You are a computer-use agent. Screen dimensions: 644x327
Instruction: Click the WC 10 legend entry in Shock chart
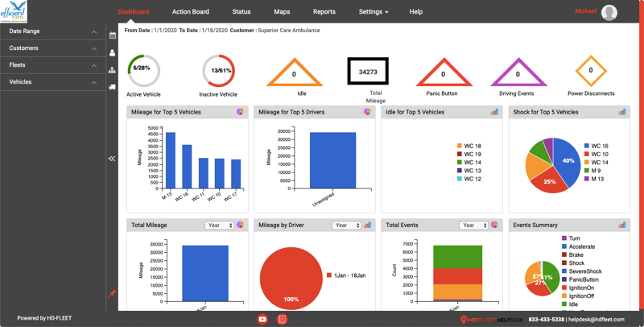coord(596,154)
